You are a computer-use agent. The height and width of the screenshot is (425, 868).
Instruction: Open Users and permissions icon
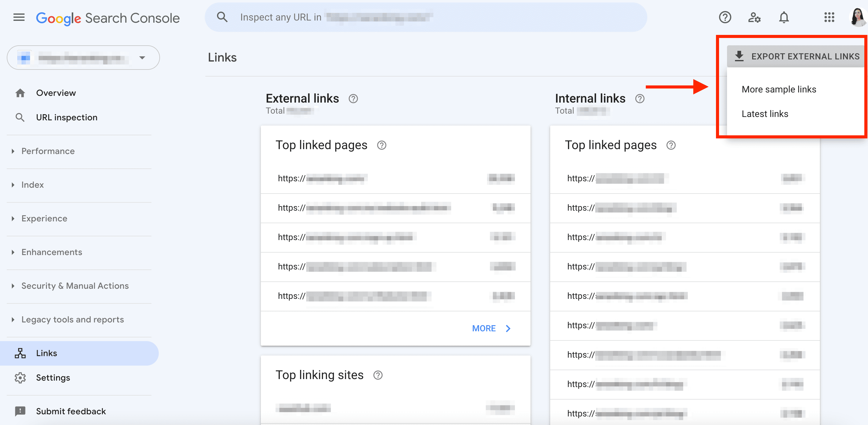[x=754, y=17]
